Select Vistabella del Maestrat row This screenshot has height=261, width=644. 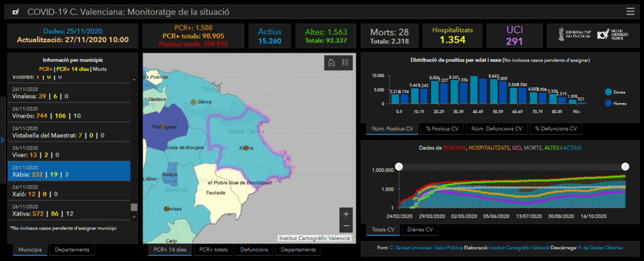tap(69, 132)
